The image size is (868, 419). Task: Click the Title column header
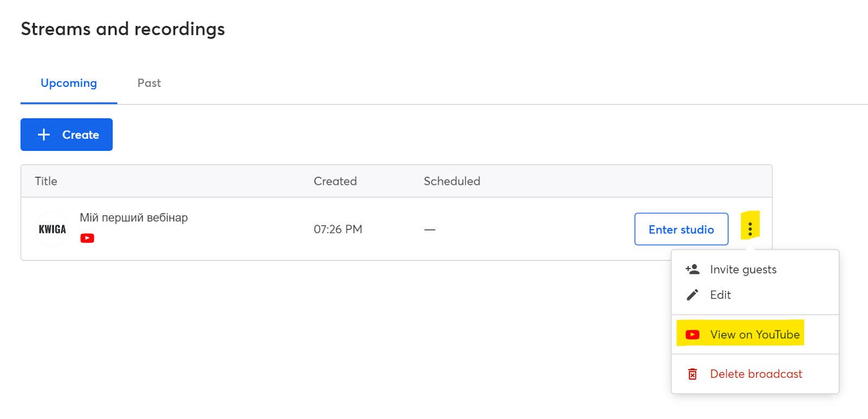pos(46,181)
